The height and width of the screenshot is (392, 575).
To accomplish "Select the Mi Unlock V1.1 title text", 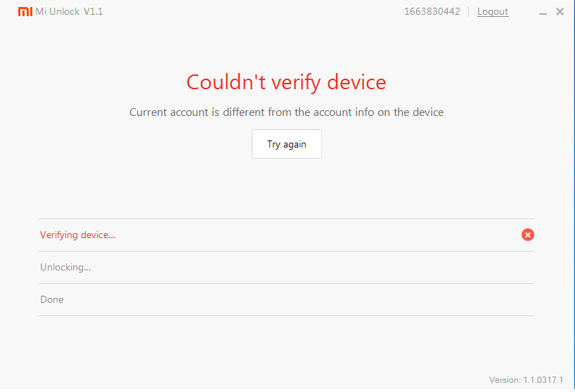I will tap(69, 12).
